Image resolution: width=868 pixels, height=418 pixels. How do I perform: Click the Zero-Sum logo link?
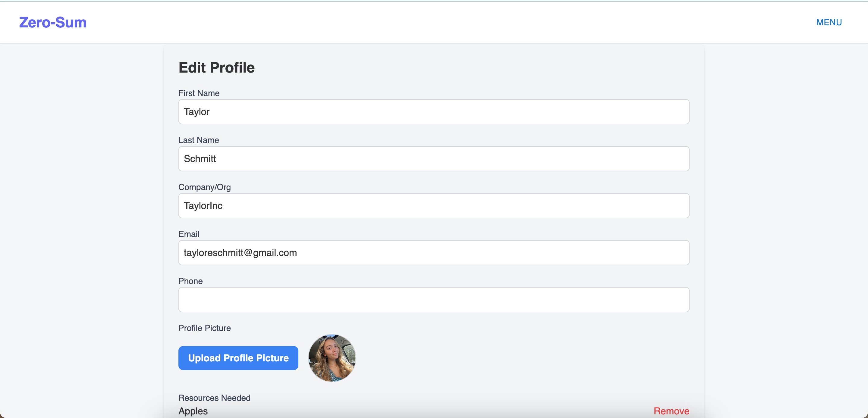point(52,22)
